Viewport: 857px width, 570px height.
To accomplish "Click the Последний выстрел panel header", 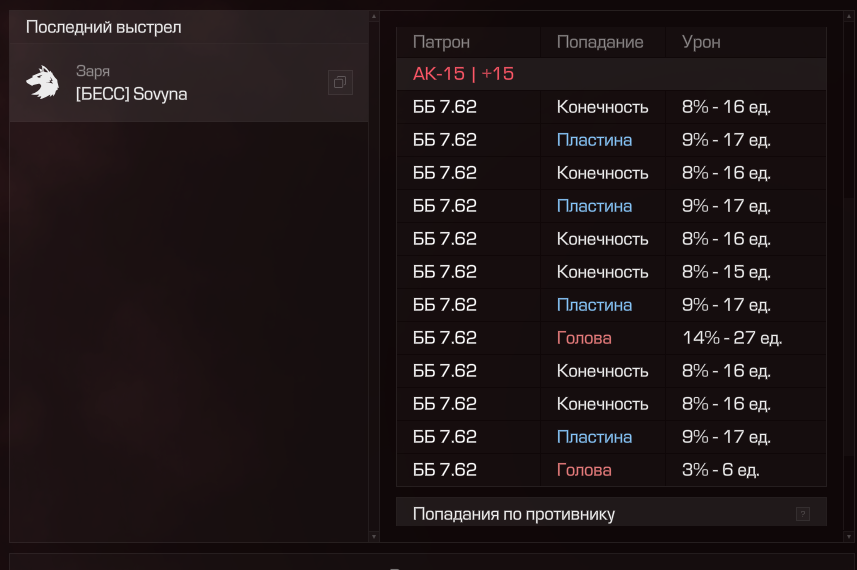I will [189, 27].
